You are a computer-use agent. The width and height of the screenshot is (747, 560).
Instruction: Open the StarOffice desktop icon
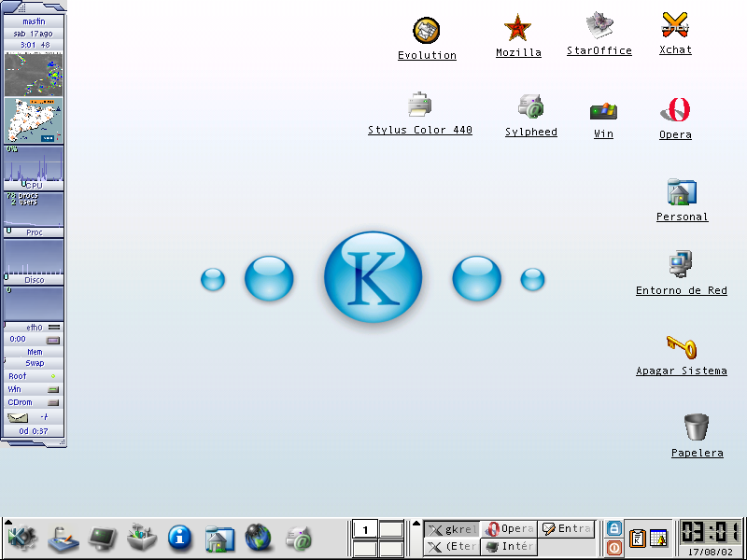[x=599, y=26]
